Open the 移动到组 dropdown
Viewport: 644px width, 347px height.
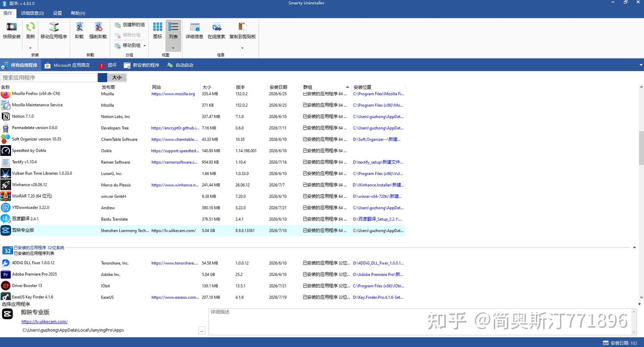click(144, 46)
